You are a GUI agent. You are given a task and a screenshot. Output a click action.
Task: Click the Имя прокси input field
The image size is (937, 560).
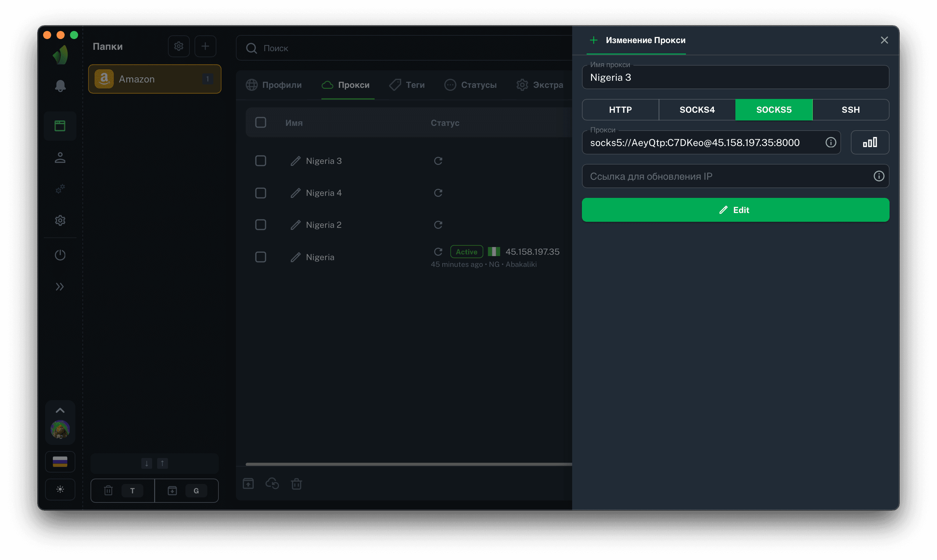click(735, 77)
